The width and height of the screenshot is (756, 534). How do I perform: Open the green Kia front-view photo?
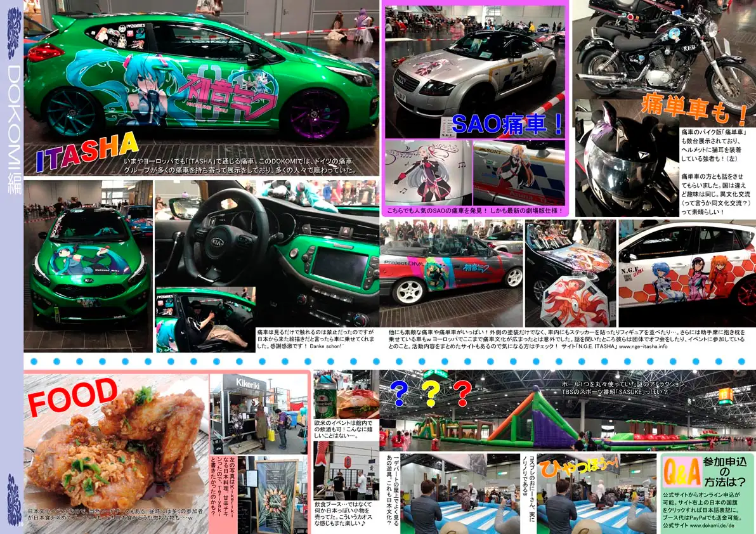(x=88, y=266)
